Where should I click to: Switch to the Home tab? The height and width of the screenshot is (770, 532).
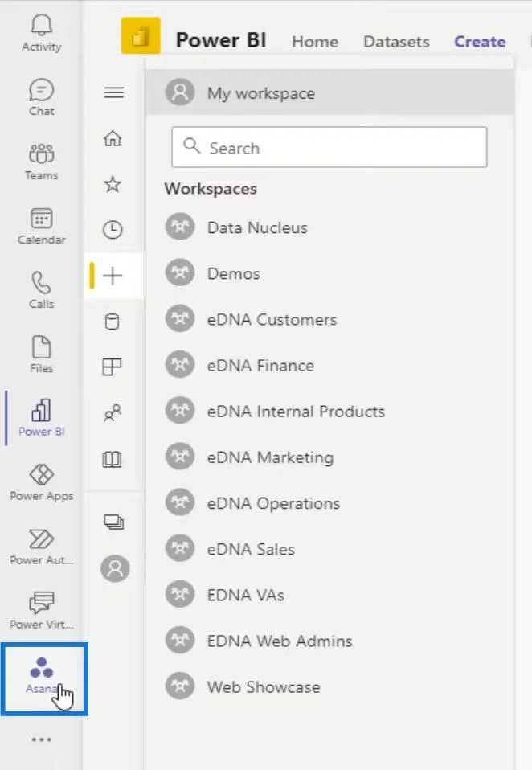(315, 42)
